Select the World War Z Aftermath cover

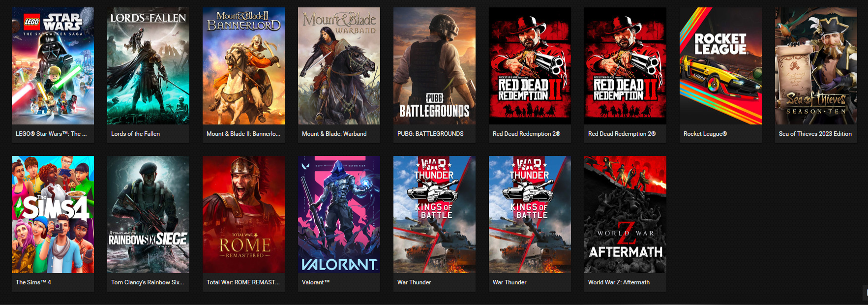(x=625, y=214)
